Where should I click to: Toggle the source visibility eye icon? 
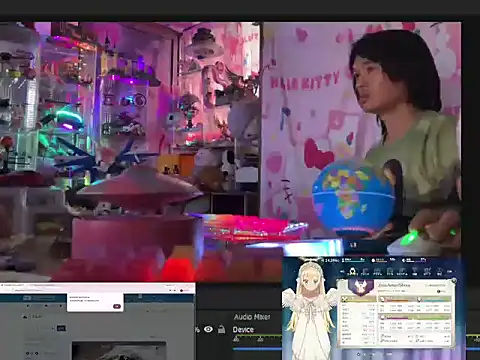pos(208,329)
